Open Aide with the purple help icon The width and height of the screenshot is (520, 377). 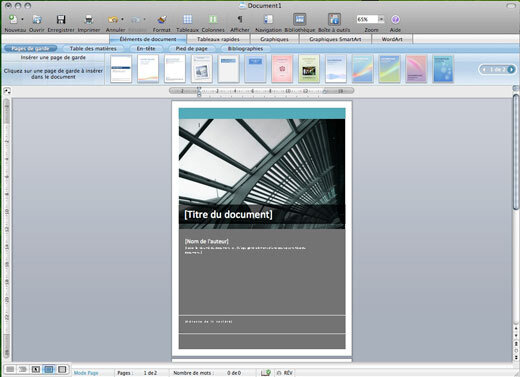tap(395, 19)
